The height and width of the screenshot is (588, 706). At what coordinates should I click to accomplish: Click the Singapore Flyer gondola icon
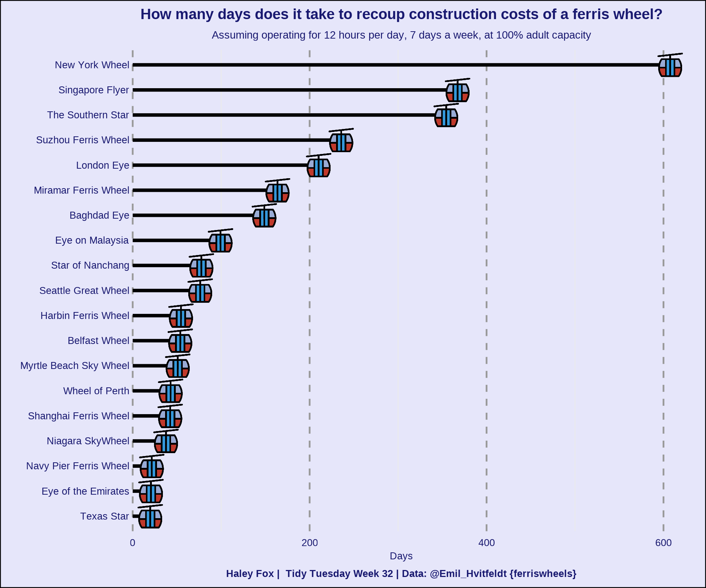[x=455, y=89]
